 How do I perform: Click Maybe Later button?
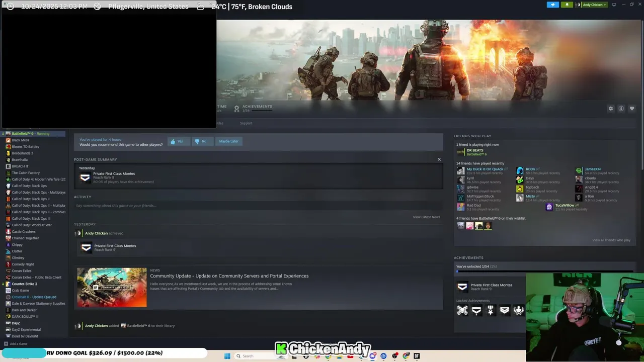point(228,141)
